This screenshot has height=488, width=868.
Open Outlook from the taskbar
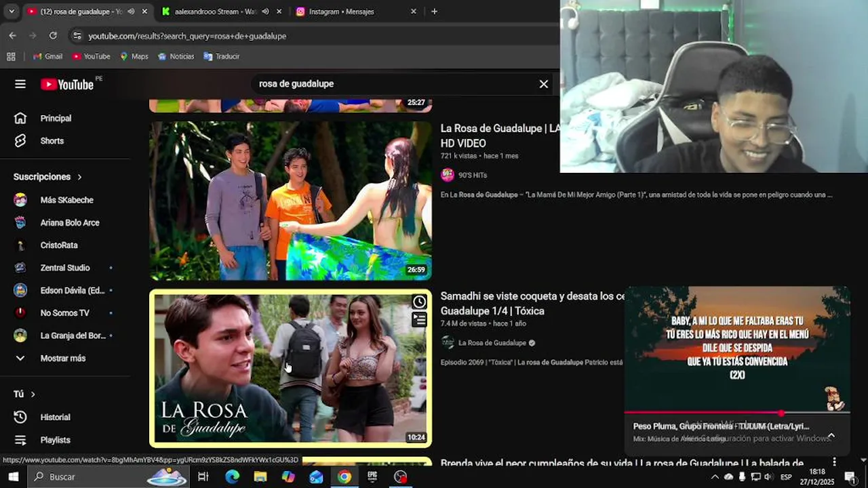click(316, 476)
